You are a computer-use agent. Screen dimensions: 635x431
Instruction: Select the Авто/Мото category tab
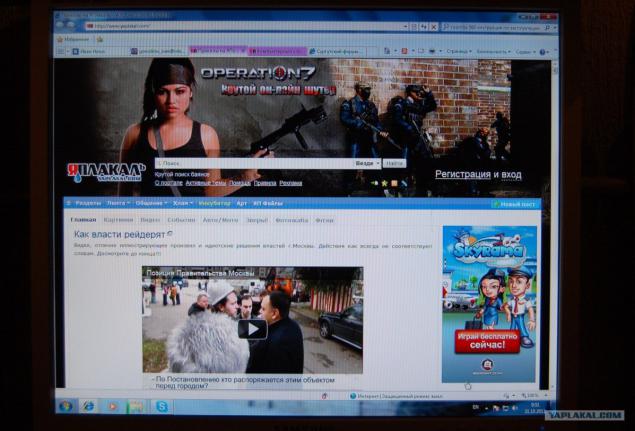[220, 220]
